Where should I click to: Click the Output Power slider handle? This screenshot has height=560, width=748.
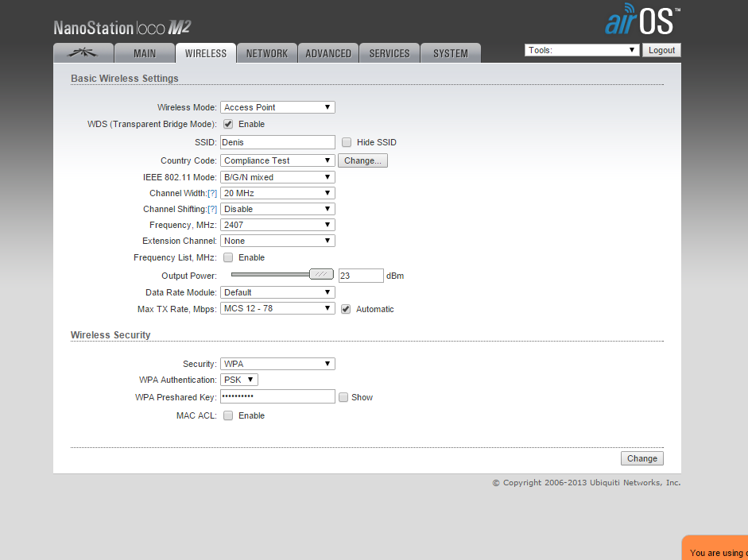tap(321, 274)
